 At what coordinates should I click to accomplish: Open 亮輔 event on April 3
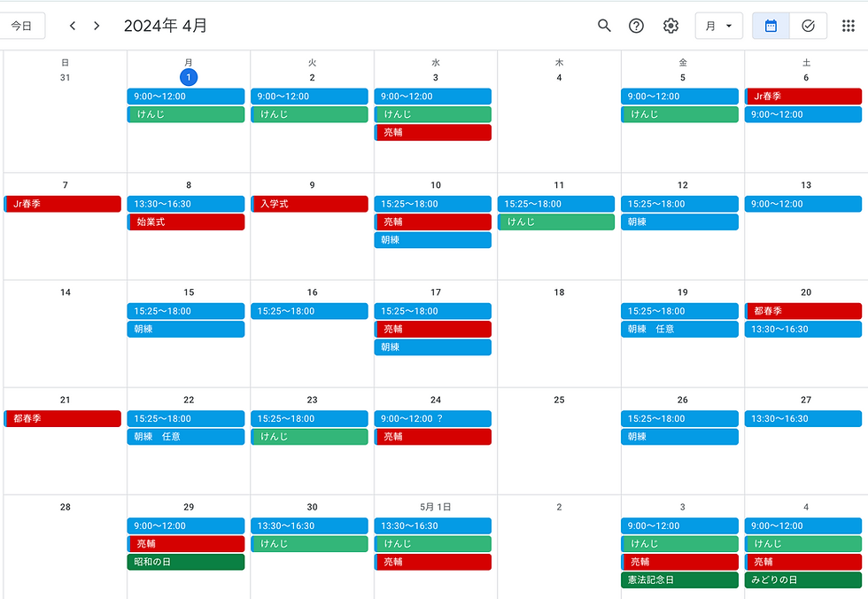click(x=433, y=132)
